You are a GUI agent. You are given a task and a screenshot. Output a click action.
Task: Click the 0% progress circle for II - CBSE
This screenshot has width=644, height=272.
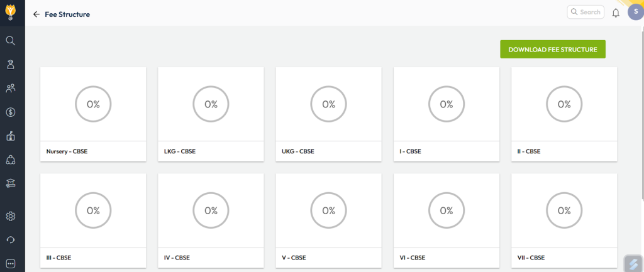pyautogui.click(x=564, y=104)
